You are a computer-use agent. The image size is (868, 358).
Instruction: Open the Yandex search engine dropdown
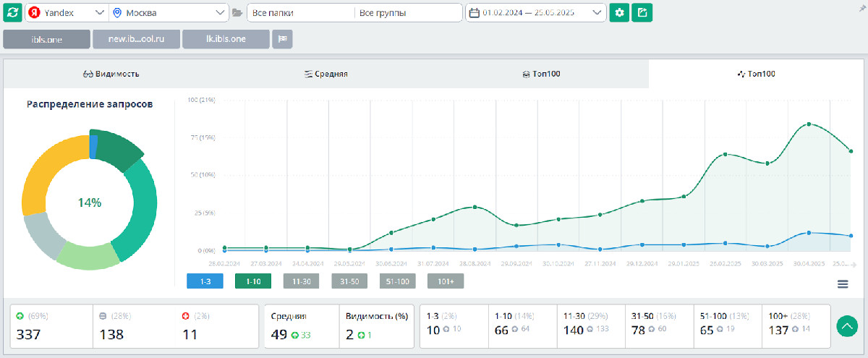point(67,13)
